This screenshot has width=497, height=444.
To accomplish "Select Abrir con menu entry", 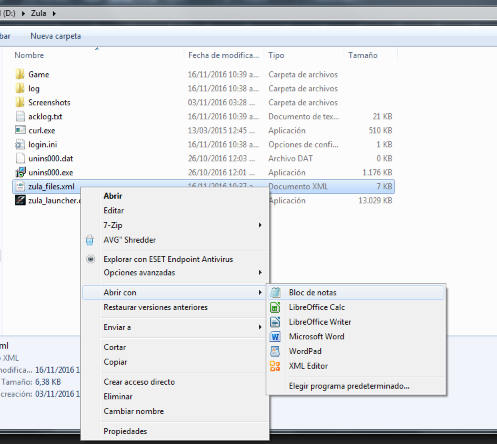I will pos(175,293).
